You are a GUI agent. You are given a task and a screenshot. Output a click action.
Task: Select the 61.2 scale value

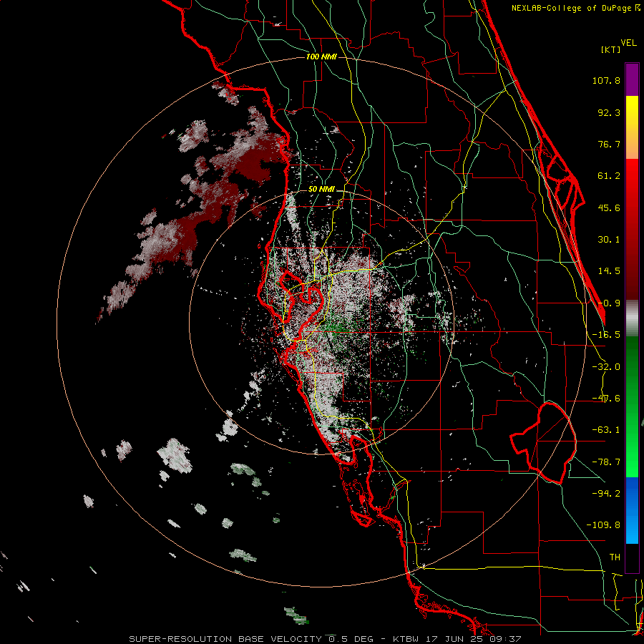click(609, 176)
